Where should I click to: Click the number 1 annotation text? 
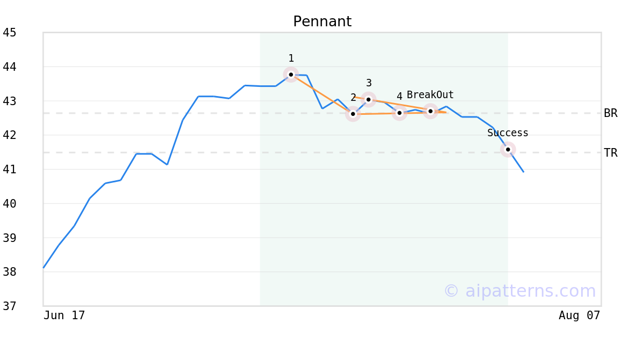291,58
